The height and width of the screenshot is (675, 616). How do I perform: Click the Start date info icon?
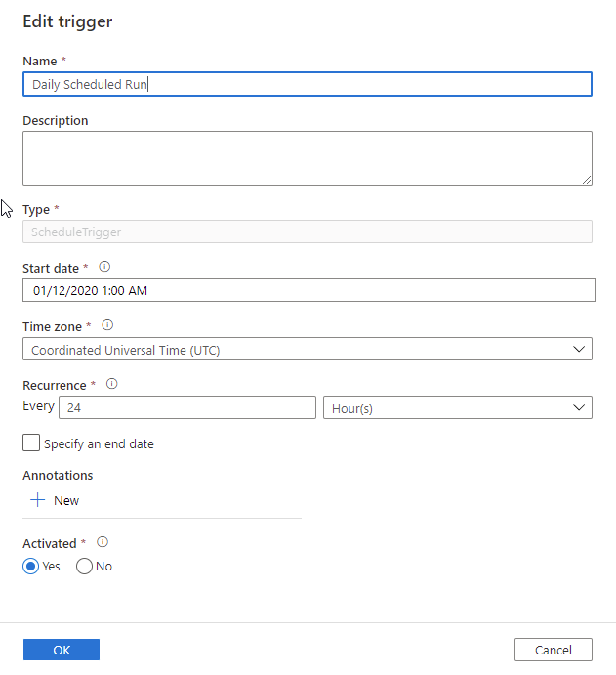(105, 267)
